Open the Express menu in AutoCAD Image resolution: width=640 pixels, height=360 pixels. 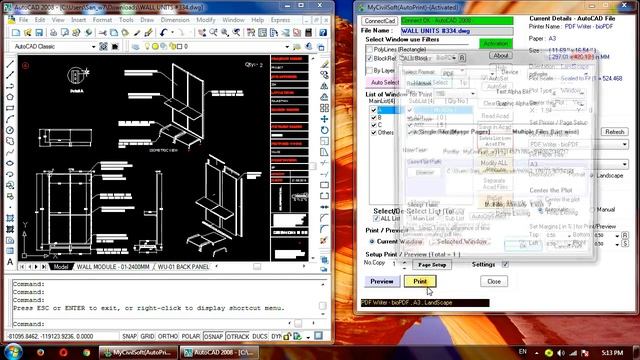280,20
